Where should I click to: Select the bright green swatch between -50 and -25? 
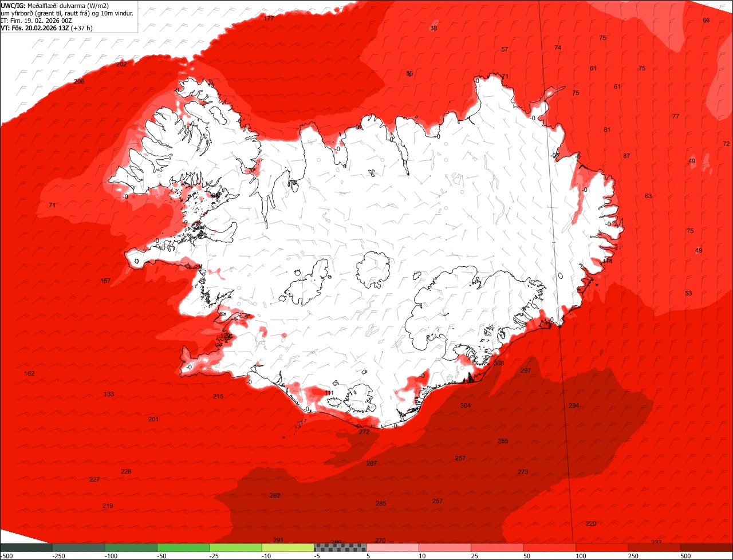click(183, 547)
